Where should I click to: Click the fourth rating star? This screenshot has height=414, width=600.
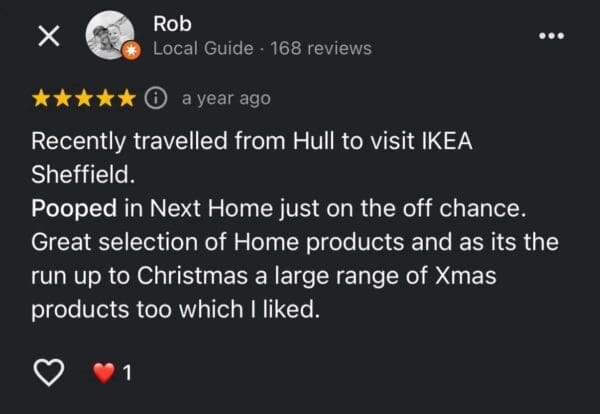(x=108, y=99)
